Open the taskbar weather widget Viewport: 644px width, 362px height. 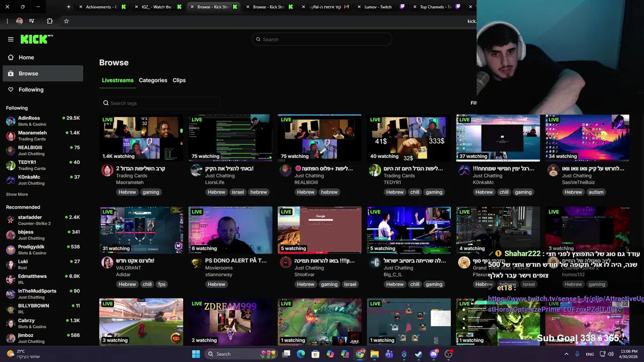[x=23, y=354]
